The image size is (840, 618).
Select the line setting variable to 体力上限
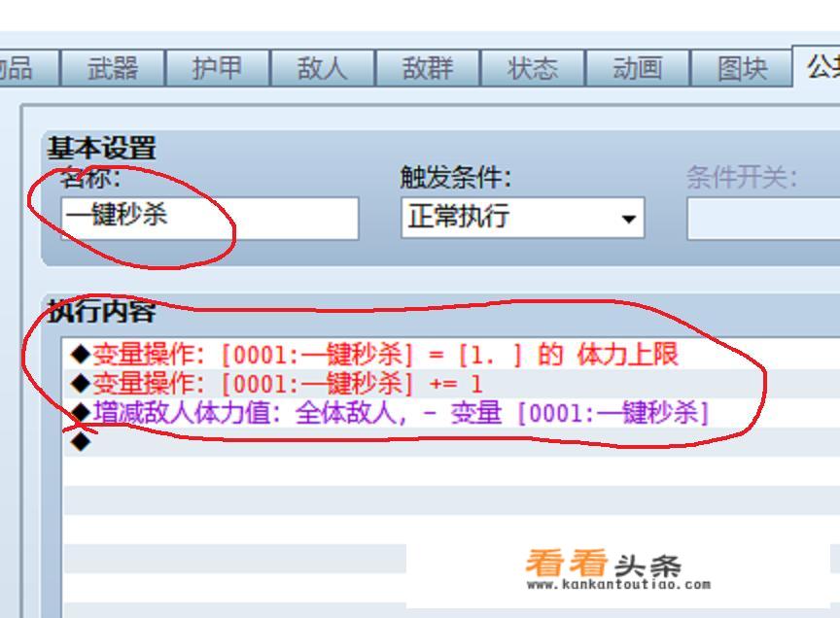tap(451, 355)
